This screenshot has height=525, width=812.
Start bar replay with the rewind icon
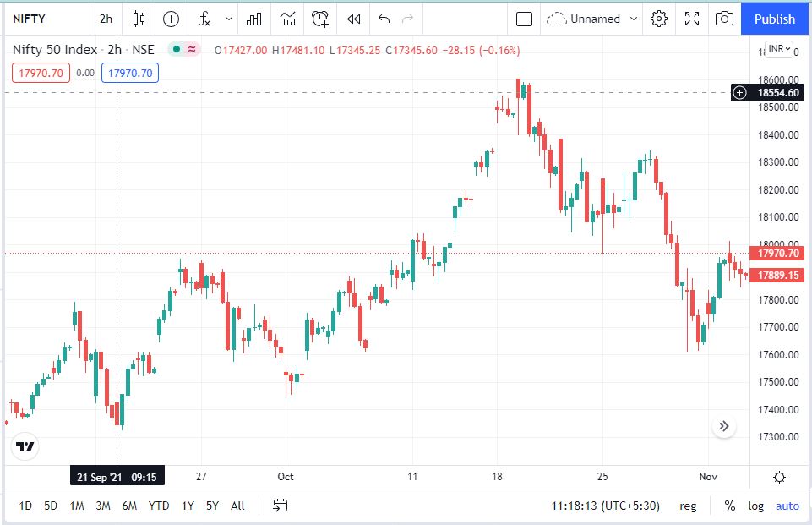[354, 19]
